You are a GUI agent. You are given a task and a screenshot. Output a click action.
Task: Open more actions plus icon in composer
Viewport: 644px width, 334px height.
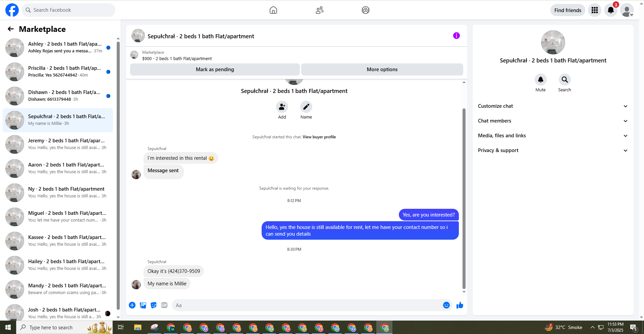pyautogui.click(x=132, y=305)
